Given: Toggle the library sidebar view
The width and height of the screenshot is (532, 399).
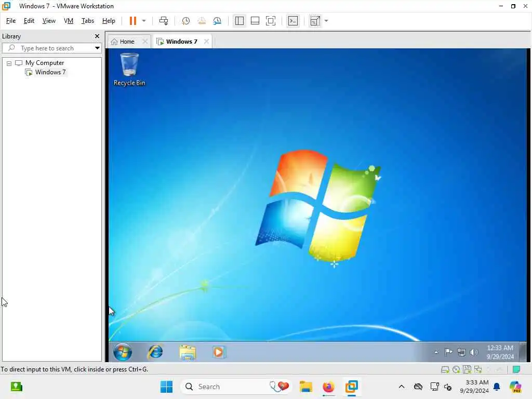Looking at the screenshot, I should coord(239,21).
